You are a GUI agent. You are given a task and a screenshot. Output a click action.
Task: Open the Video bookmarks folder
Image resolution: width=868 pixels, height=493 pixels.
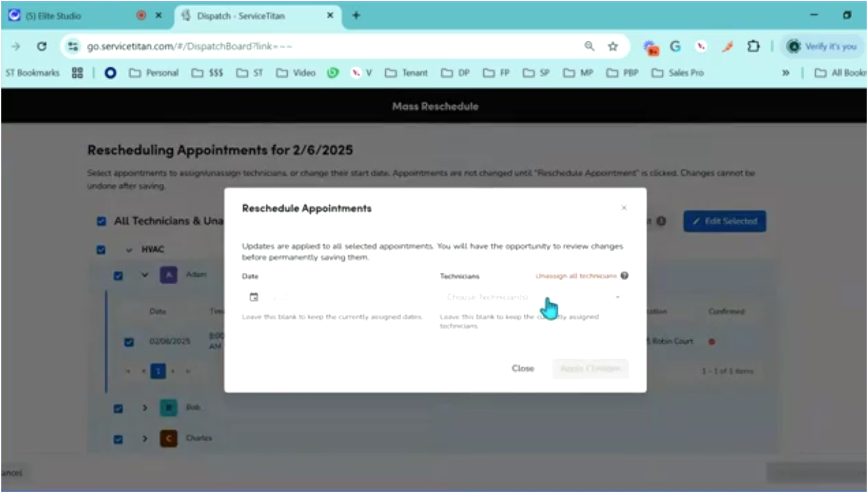tap(295, 73)
